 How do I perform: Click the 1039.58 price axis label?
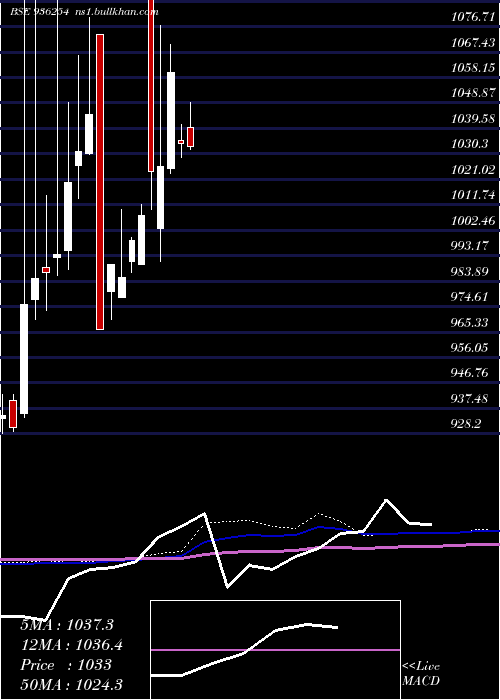(473, 118)
